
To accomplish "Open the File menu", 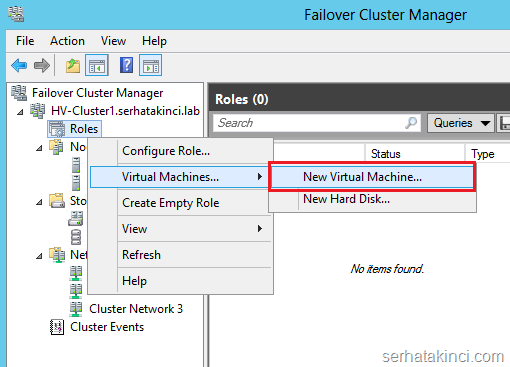I will (25, 41).
